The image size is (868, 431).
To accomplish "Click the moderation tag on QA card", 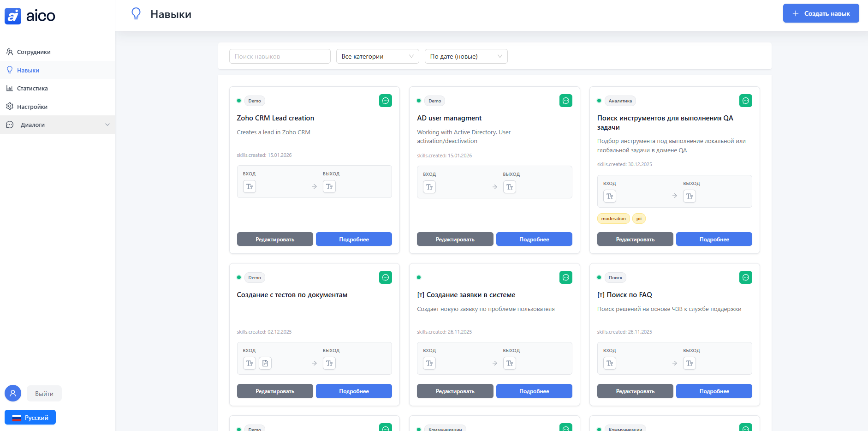I will pos(613,219).
